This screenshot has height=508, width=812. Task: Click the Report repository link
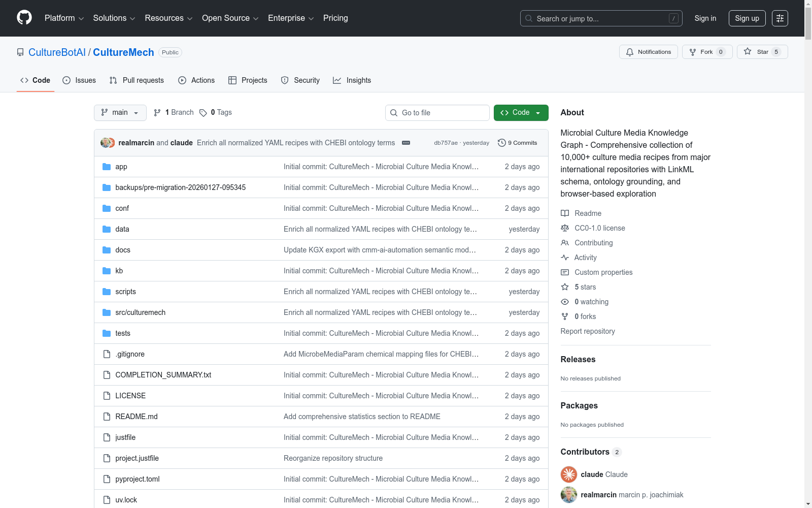pyautogui.click(x=588, y=331)
